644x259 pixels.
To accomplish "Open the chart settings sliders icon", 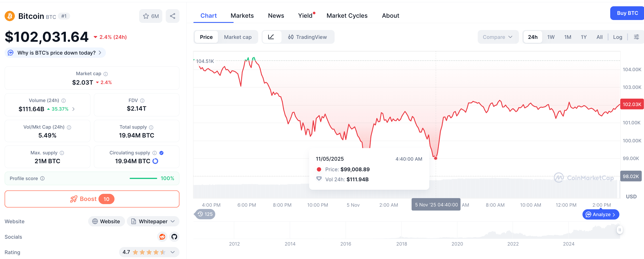I will coord(637,37).
